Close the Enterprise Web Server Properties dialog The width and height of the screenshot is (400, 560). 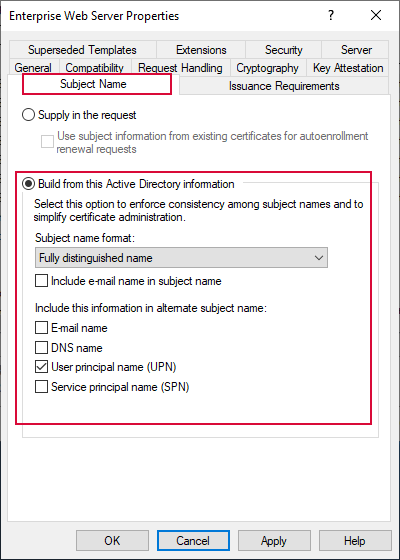tap(376, 15)
